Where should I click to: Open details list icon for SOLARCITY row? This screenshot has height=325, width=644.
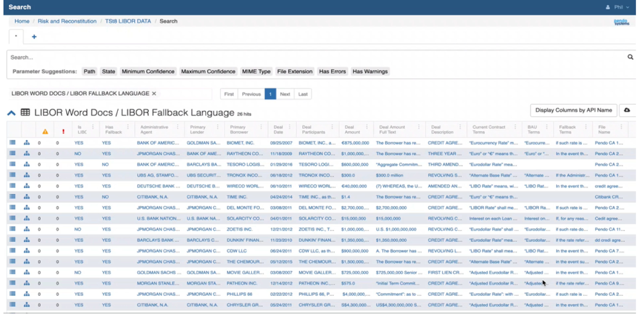point(12,218)
